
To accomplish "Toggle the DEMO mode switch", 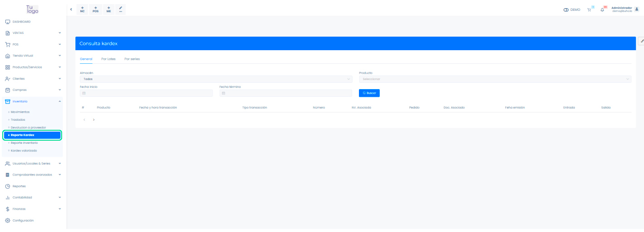I will click(x=566, y=9).
